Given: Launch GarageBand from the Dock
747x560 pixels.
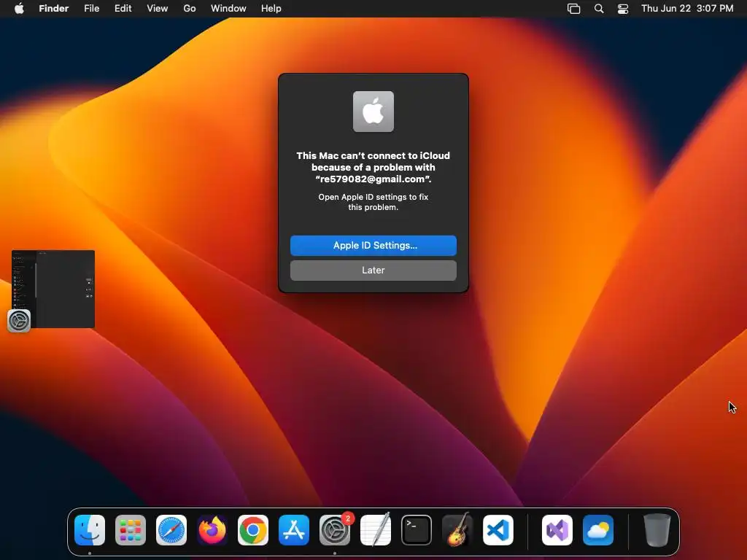Looking at the screenshot, I should click(x=457, y=530).
